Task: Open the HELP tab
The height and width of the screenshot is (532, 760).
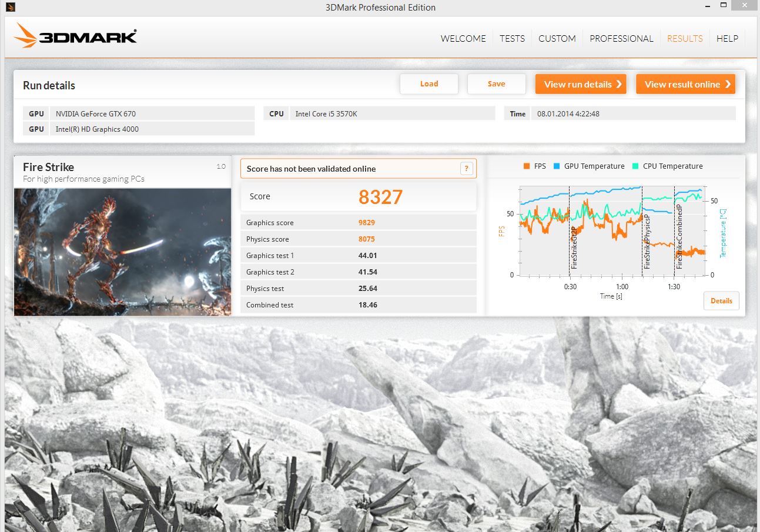Action: tap(727, 39)
